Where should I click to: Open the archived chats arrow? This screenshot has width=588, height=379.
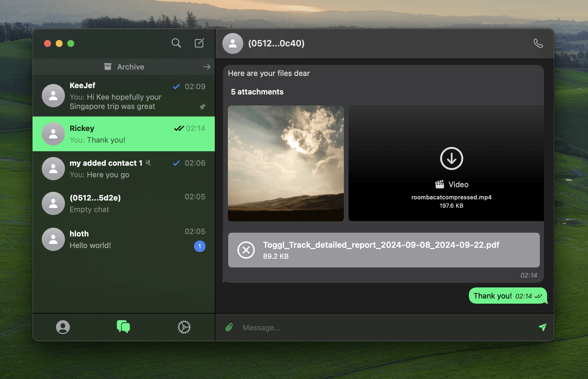coord(207,67)
